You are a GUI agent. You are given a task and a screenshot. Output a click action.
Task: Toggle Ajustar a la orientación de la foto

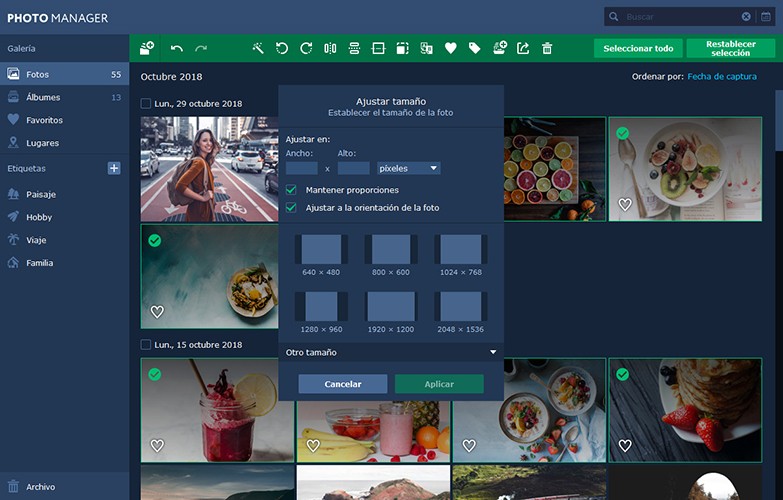click(291, 207)
